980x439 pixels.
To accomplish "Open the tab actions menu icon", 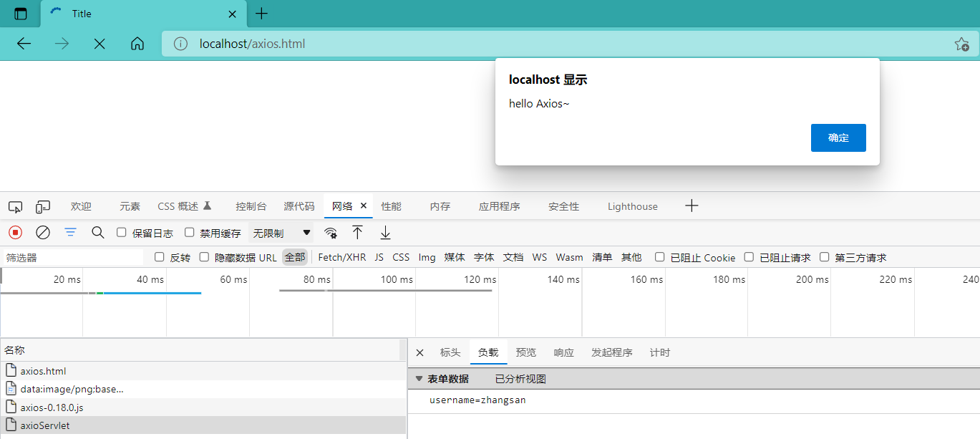I will point(21,14).
